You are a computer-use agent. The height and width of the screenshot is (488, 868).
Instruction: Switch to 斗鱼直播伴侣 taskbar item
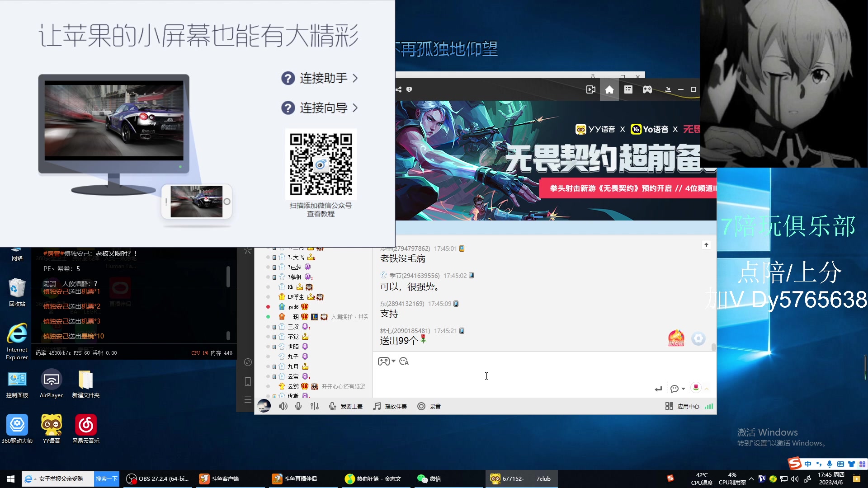(x=304, y=479)
